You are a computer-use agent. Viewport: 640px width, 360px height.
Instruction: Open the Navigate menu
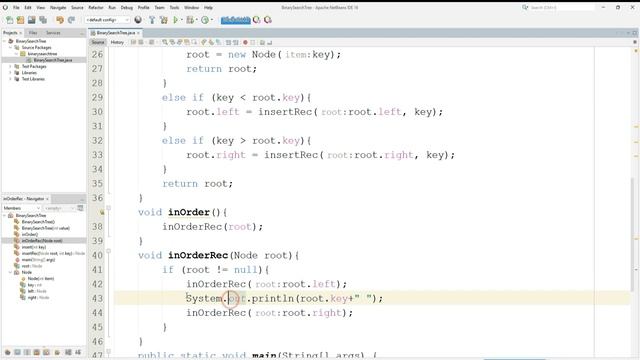[x=58, y=7]
